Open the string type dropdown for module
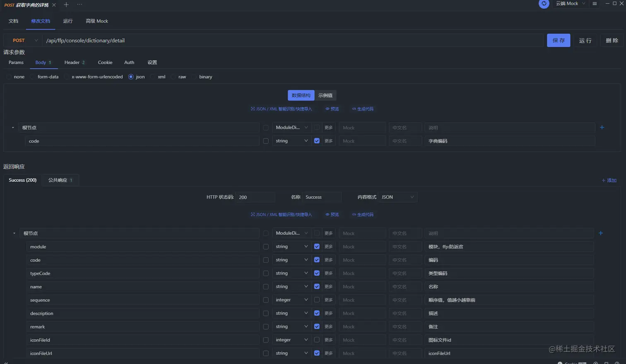 [291, 246]
